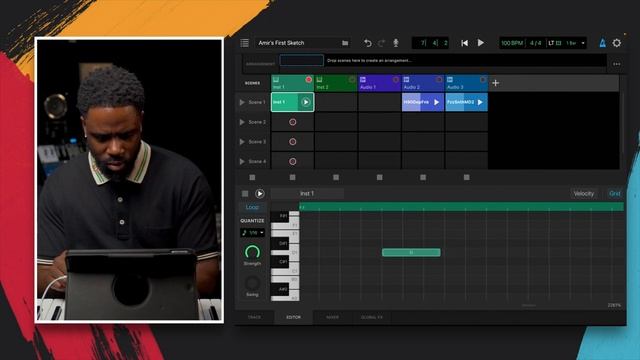Select the MIDI note in piano roll
640x360 pixels.
[x=411, y=253]
